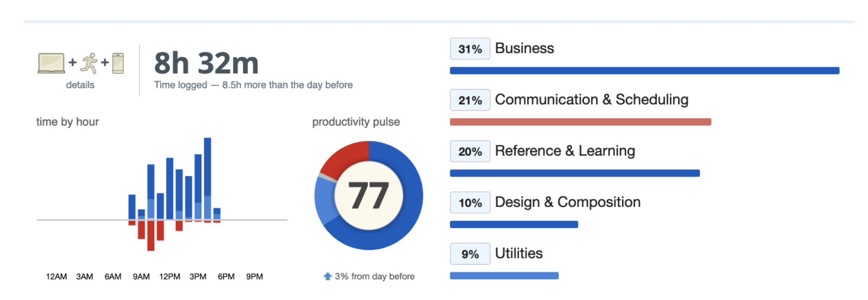This screenshot has width=868, height=300.
Task: Click the 21% percentage badge
Action: 470,100
